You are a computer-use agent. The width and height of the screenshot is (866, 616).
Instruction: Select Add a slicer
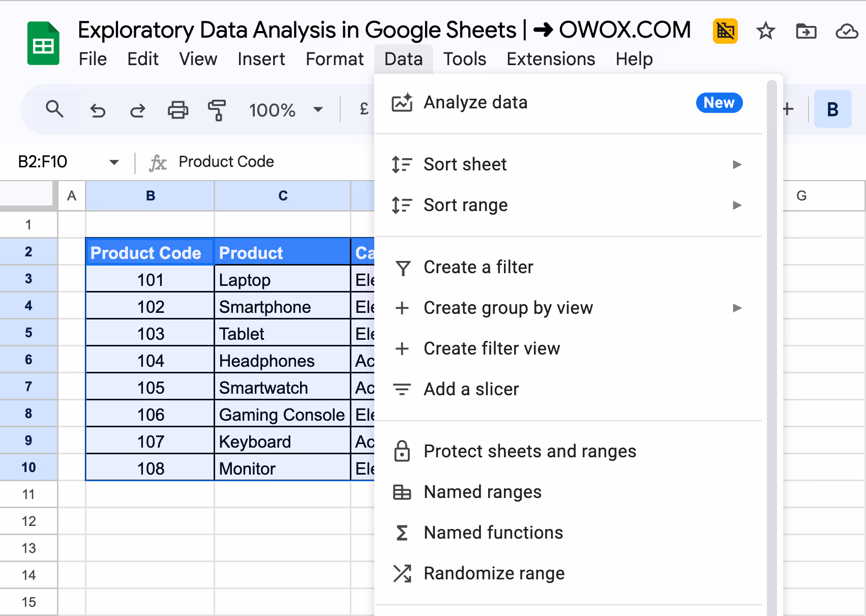470,389
